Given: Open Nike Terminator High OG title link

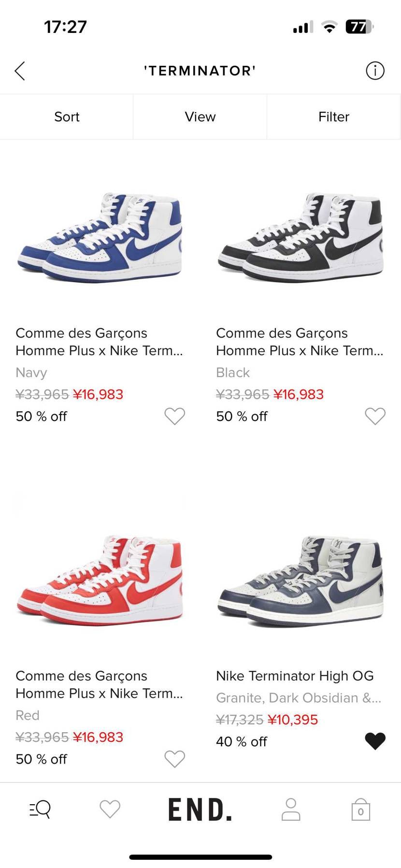Looking at the screenshot, I should tap(295, 676).
